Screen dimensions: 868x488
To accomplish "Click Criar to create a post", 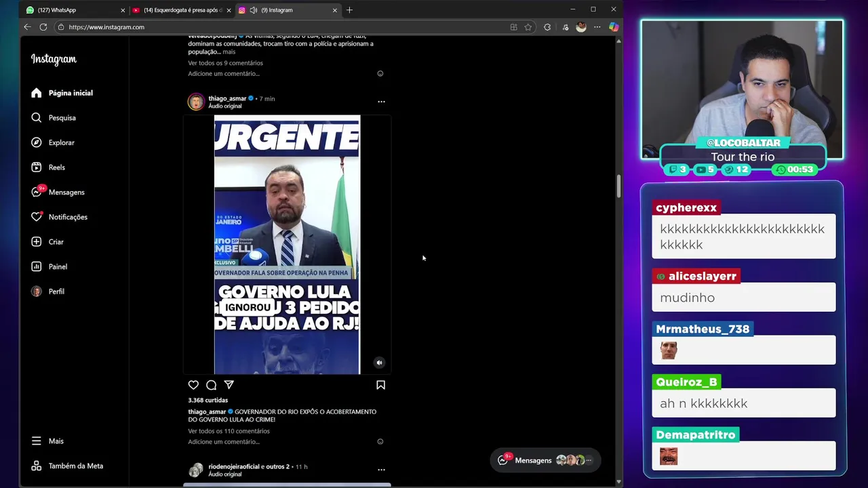I will (x=47, y=242).
